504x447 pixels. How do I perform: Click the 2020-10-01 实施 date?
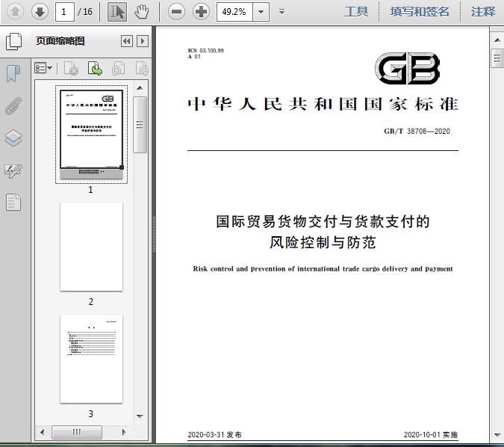pos(431,434)
